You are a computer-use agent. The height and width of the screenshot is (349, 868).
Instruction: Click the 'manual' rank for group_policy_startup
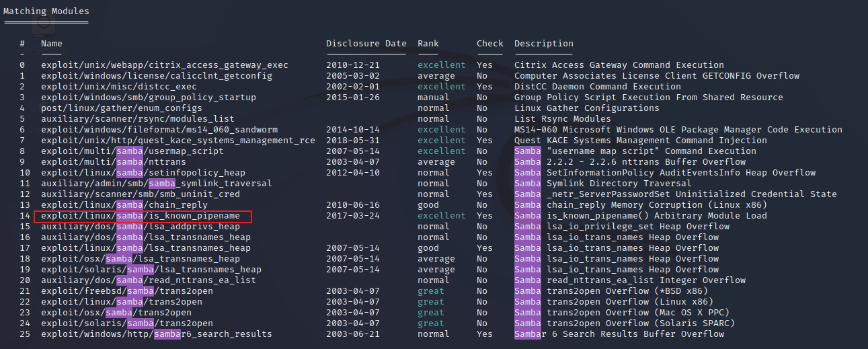pyautogui.click(x=434, y=98)
